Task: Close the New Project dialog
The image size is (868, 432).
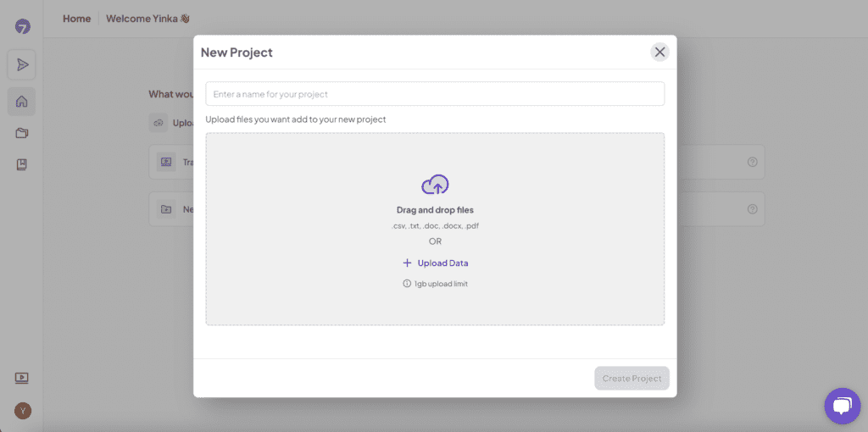Action: click(x=659, y=52)
